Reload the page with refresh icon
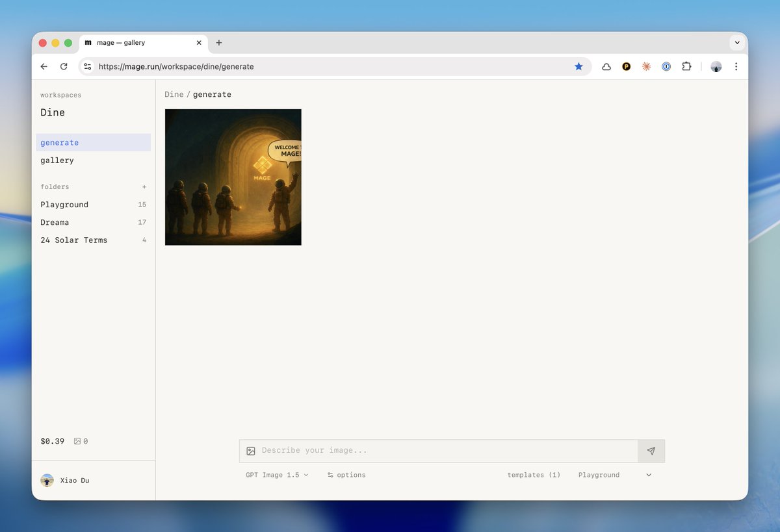Screen dimensions: 780x532 pyautogui.click(x=64, y=66)
